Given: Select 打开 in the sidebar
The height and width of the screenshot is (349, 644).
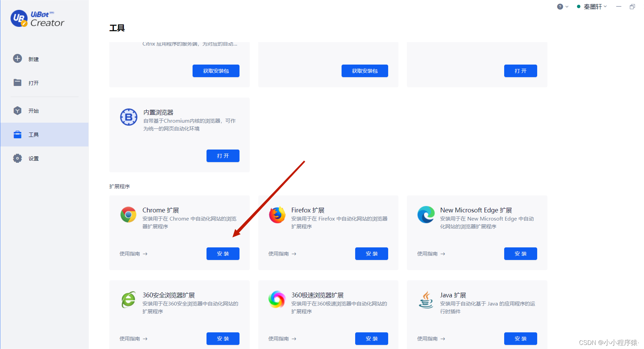Looking at the screenshot, I should coord(44,83).
